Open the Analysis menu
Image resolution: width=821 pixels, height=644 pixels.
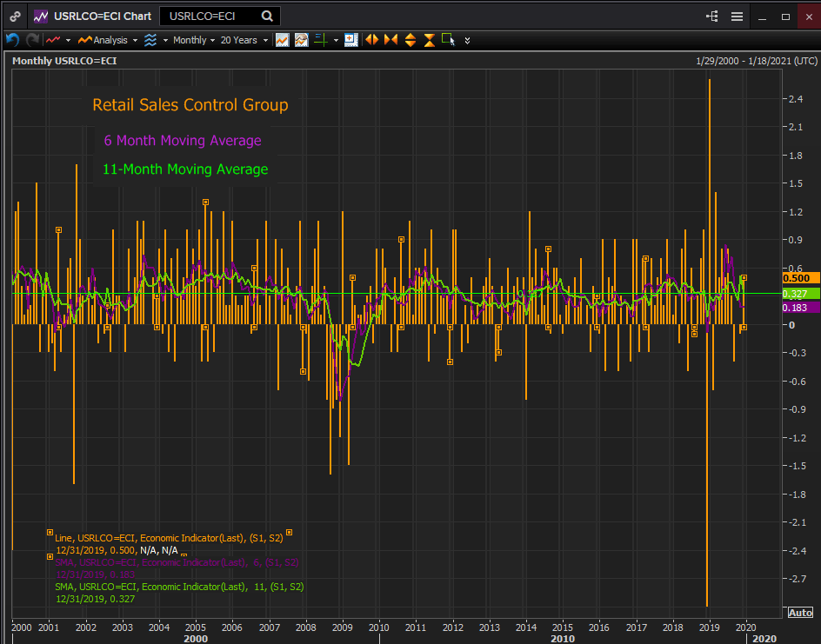109,40
